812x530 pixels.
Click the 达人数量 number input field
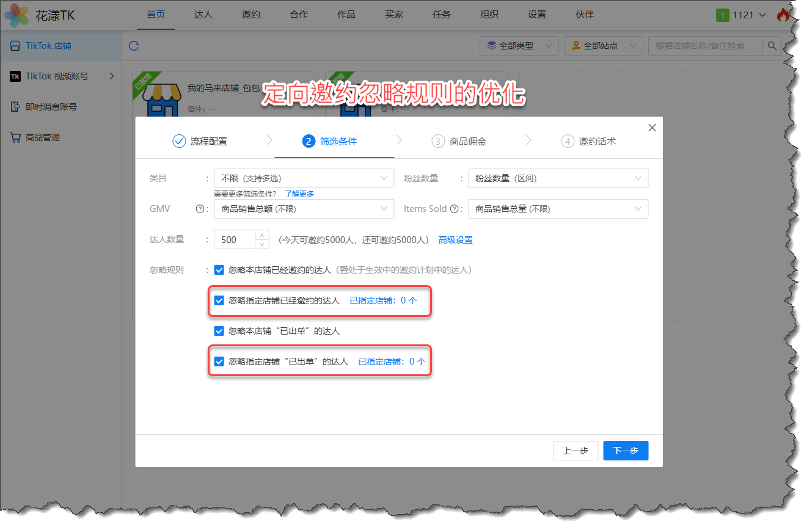click(x=235, y=240)
